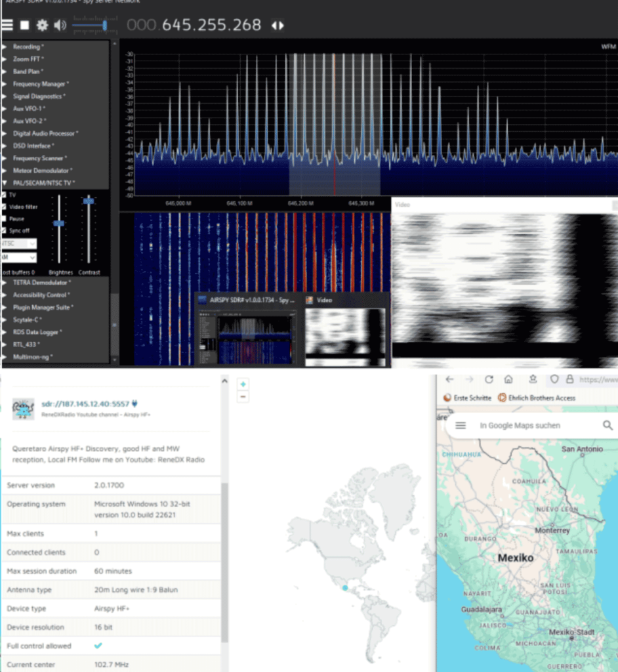Click the Google Maps search magnifier icon
618x672 pixels.
click(608, 425)
